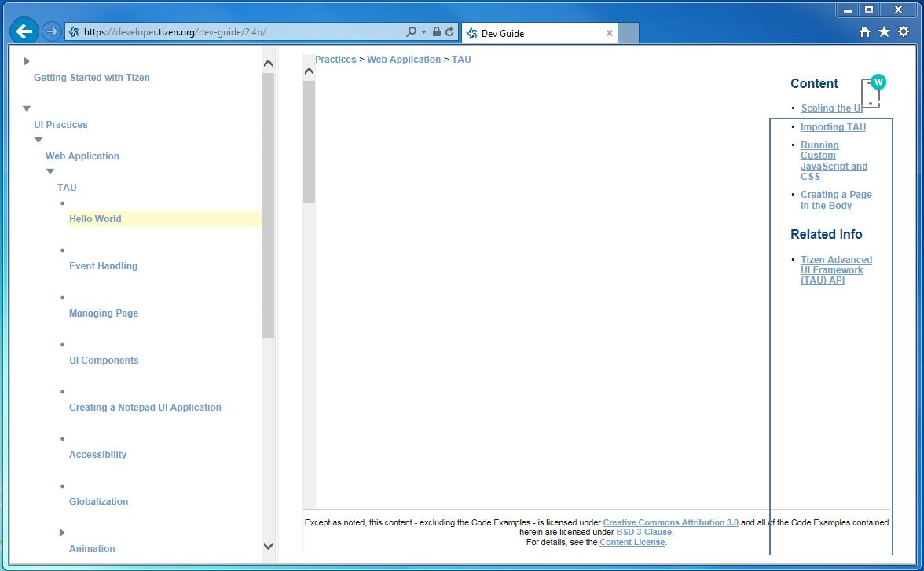The height and width of the screenshot is (571, 924).
Task: Open the Importing TAU content link
Action: coord(833,127)
